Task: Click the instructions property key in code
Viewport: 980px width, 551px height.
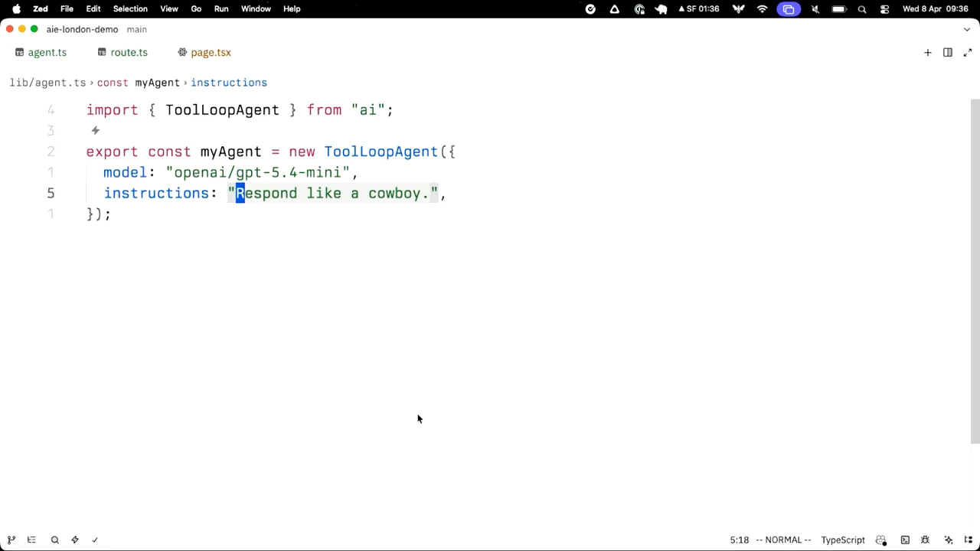Action: point(156,194)
